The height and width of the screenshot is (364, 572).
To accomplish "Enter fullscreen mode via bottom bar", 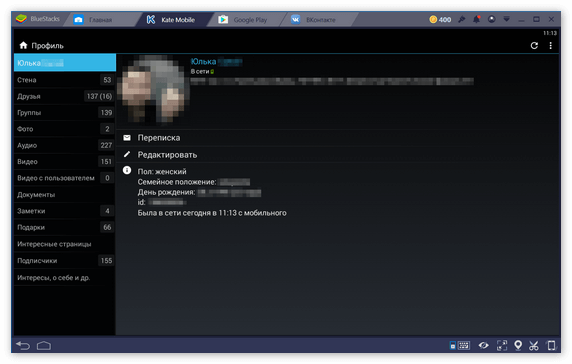I will pos(502,345).
